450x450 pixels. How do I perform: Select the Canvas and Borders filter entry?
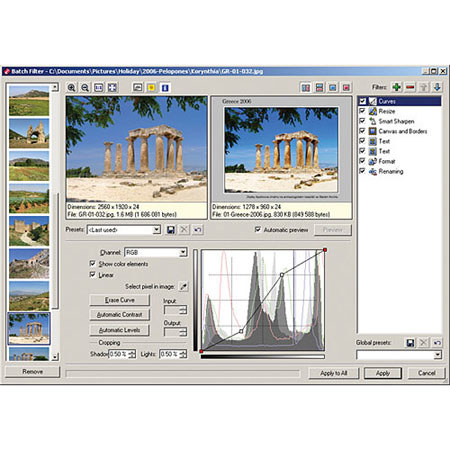coord(403,131)
